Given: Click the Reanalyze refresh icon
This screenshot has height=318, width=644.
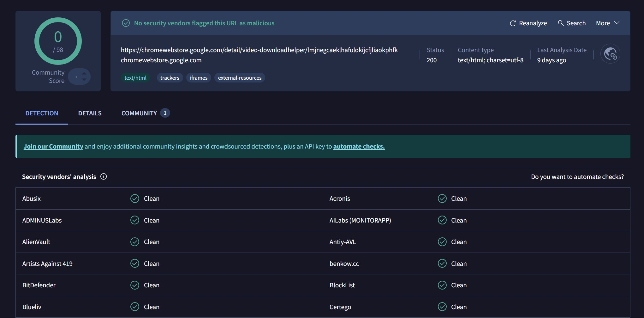Looking at the screenshot, I should click(x=513, y=23).
